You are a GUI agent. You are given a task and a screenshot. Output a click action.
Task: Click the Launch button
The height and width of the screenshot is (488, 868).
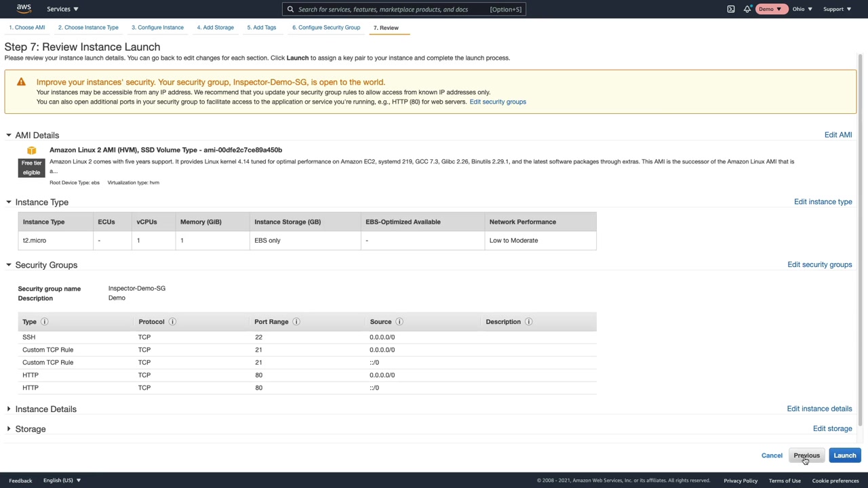pos(844,455)
